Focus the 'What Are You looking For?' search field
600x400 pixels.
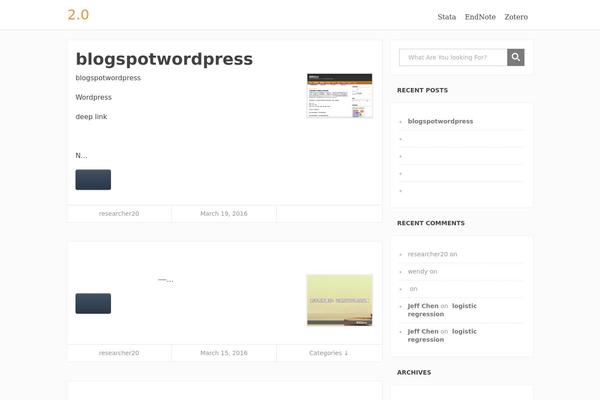coord(453,57)
